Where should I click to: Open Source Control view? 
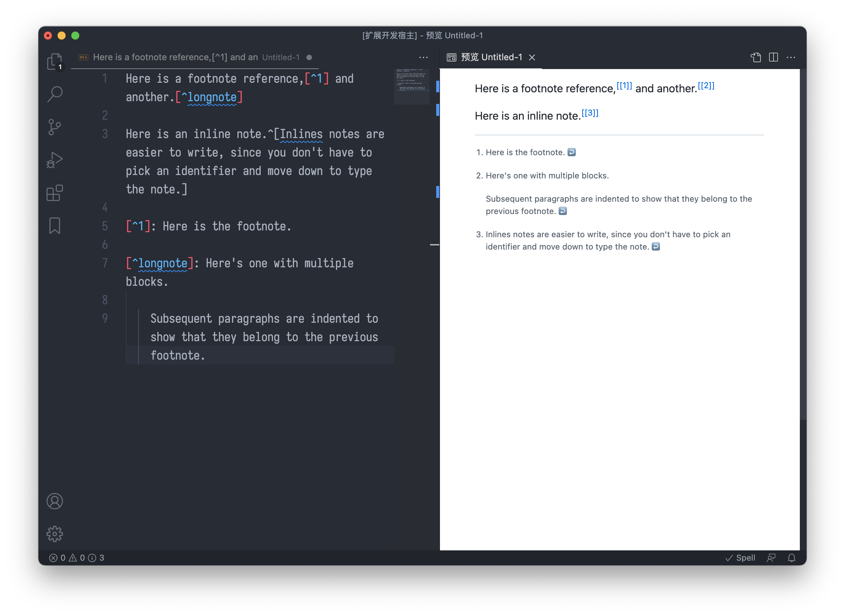tap(54, 127)
